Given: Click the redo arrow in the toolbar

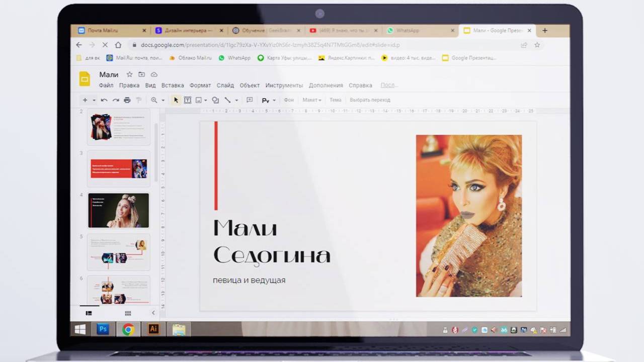Looking at the screenshot, I should [x=116, y=100].
